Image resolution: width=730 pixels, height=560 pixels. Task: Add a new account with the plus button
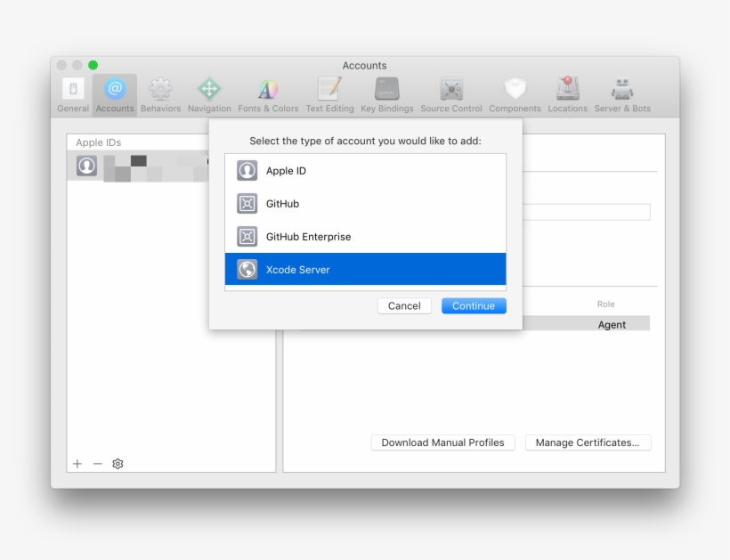pos(77,464)
